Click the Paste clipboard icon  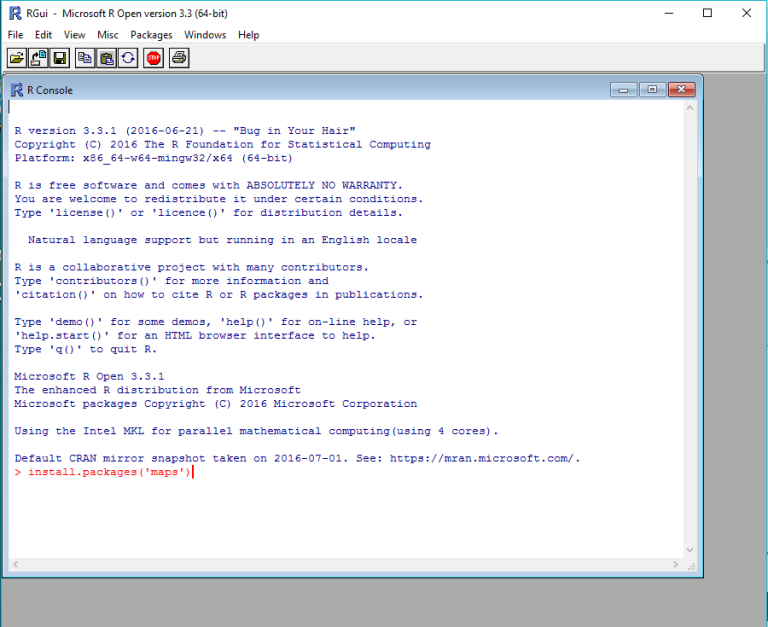click(x=107, y=58)
